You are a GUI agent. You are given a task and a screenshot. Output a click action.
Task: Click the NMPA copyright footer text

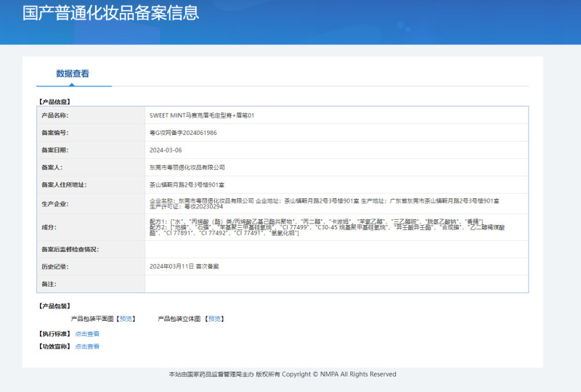(x=283, y=375)
